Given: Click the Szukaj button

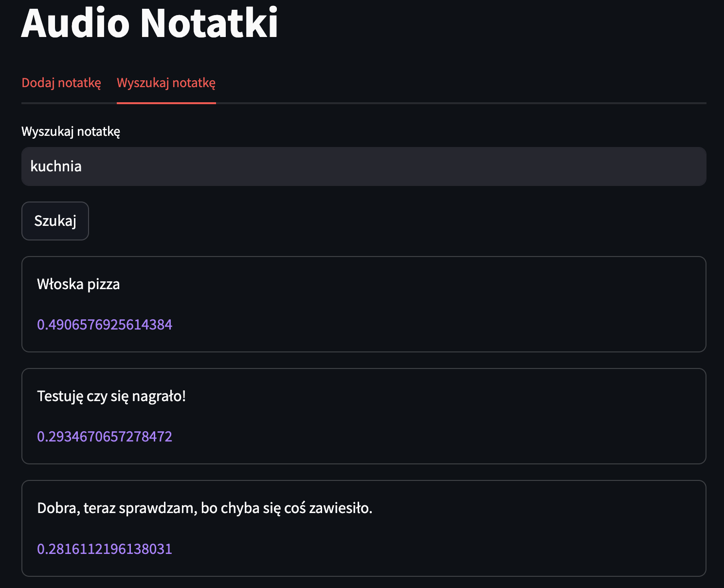Looking at the screenshot, I should pyautogui.click(x=55, y=221).
